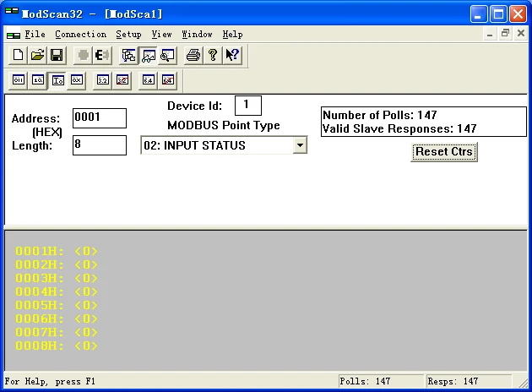Screen dimensions: 532x392
Task: Restore the ModSca1 child document window
Action: (x=505, y=34)
